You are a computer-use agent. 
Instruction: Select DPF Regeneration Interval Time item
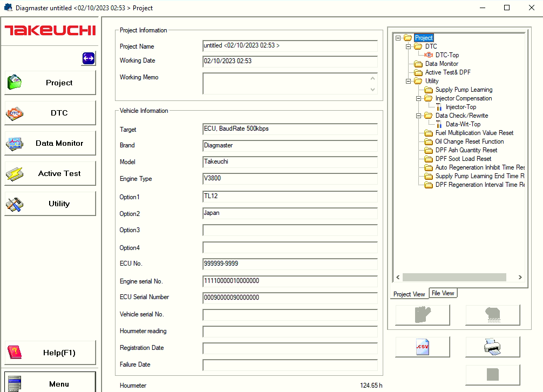point(480,185)
